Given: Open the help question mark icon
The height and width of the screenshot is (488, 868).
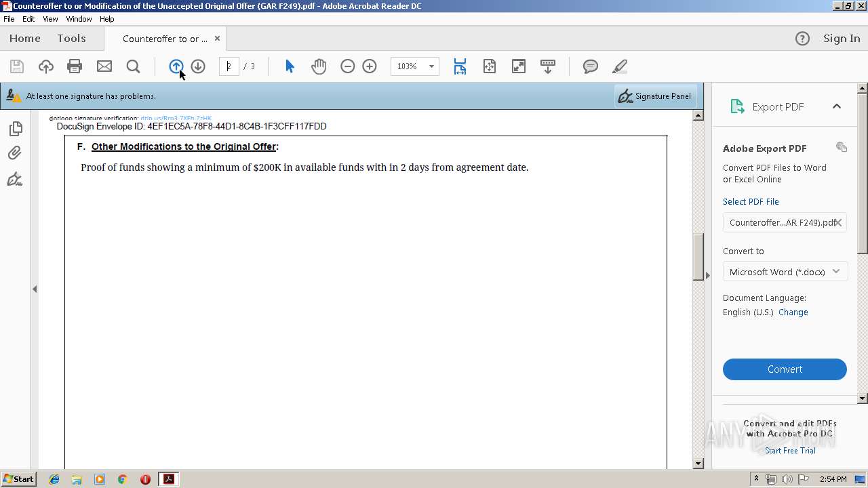Looking at the screenshot, I should (x=802, y=39).
